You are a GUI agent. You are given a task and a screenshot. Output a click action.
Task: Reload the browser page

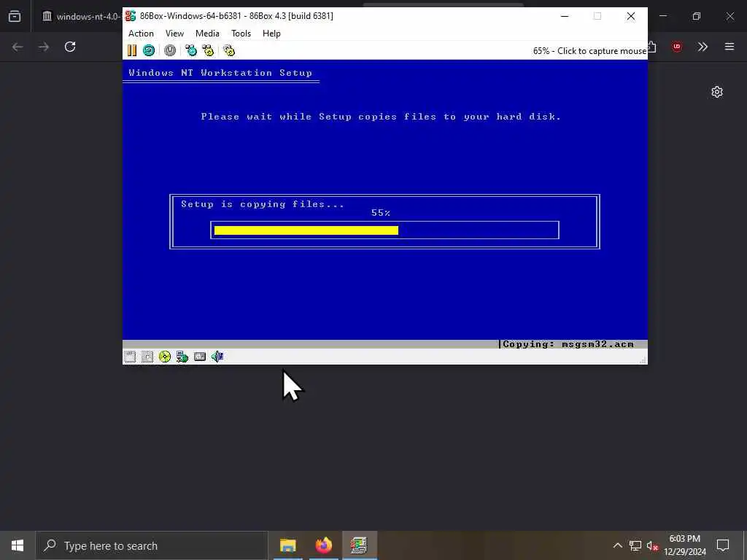click(70, 47)
